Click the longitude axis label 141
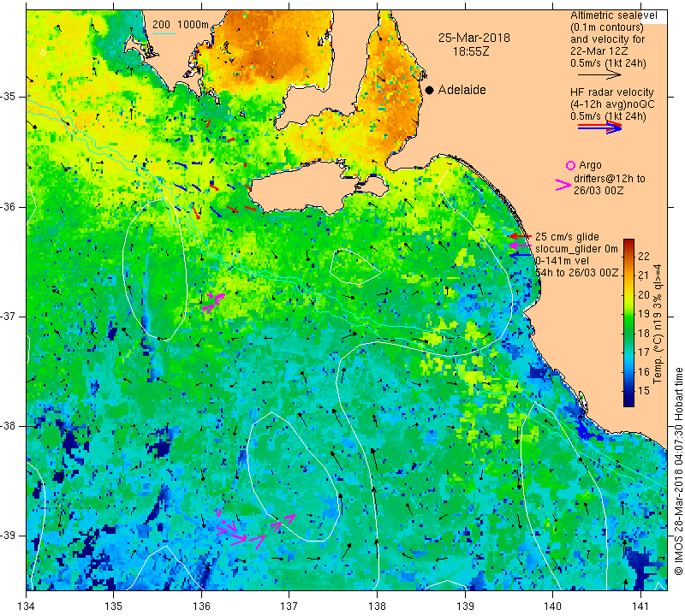 640,607
